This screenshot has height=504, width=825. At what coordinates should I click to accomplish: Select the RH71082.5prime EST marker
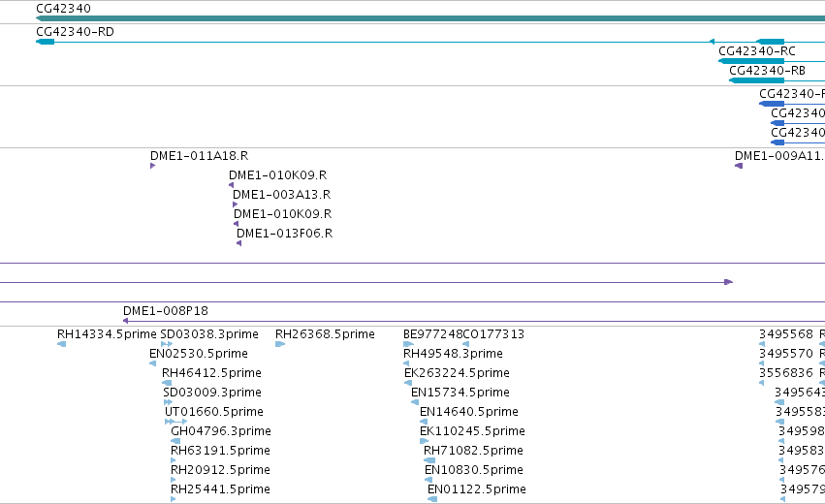429,460
